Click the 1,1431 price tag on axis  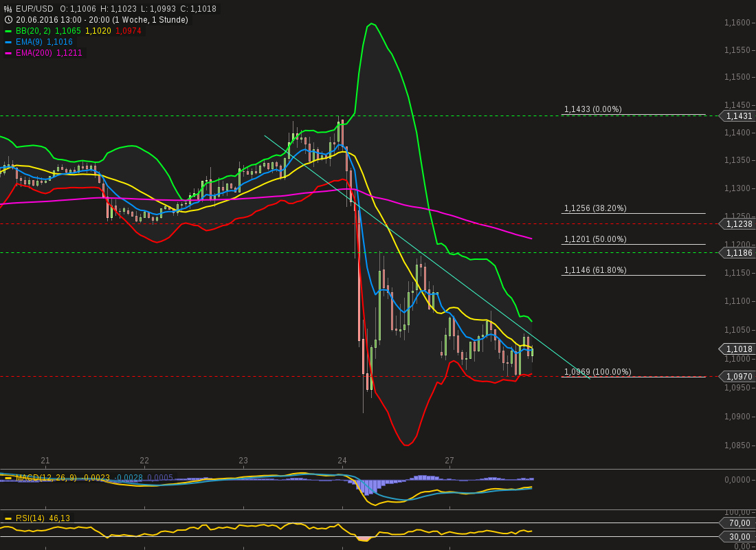737,115
